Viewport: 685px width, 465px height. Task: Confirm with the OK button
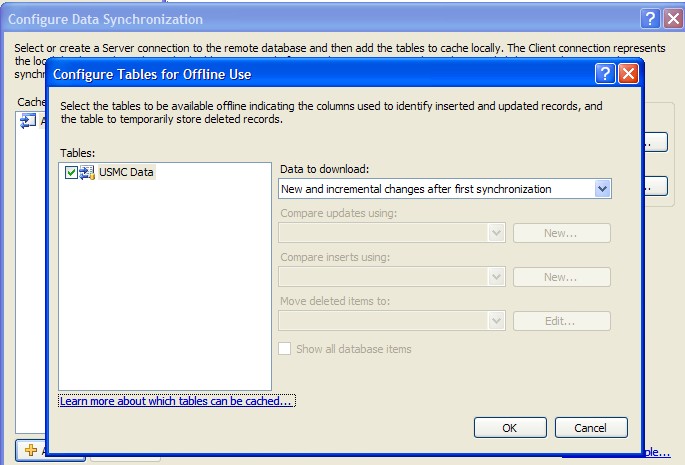[510, 428]
